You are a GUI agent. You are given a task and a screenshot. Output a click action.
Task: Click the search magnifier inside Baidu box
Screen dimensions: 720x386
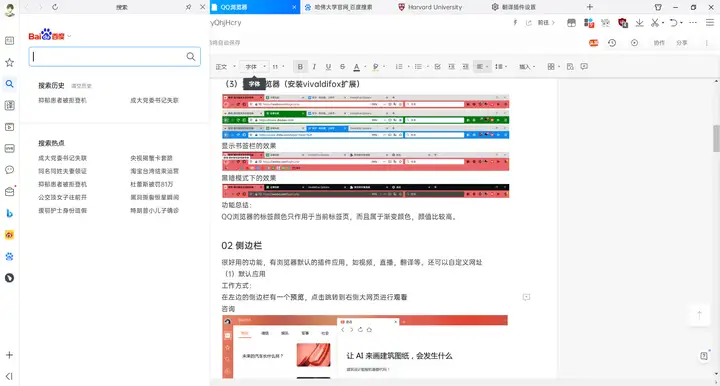point(191,56)
